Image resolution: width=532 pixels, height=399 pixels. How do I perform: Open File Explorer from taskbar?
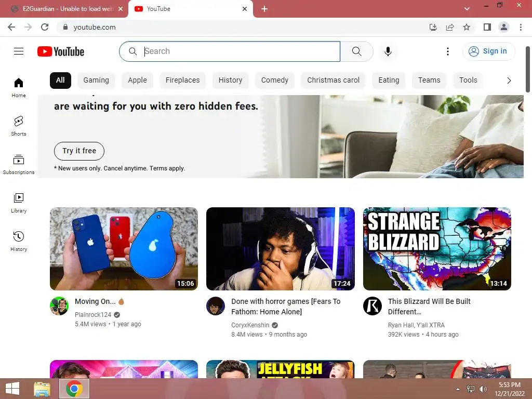[42, 389]
